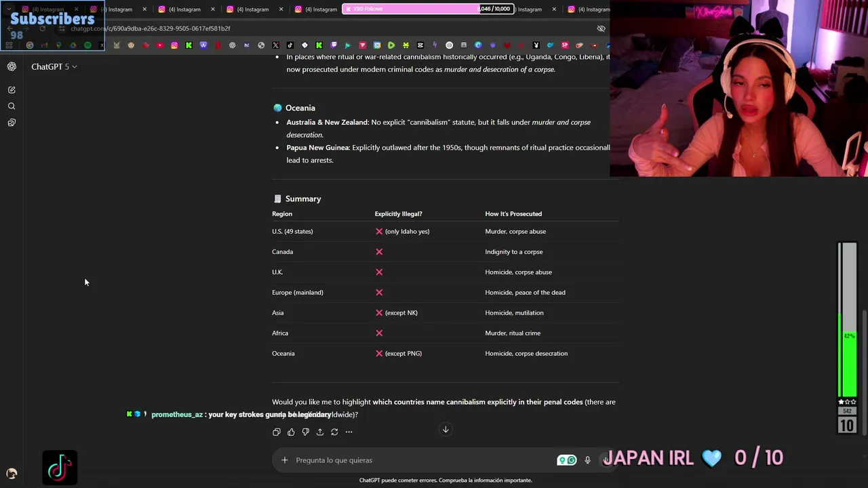Click the "Canada" table cell
This screenshot has height=488, width=868.
pos(283,251)
